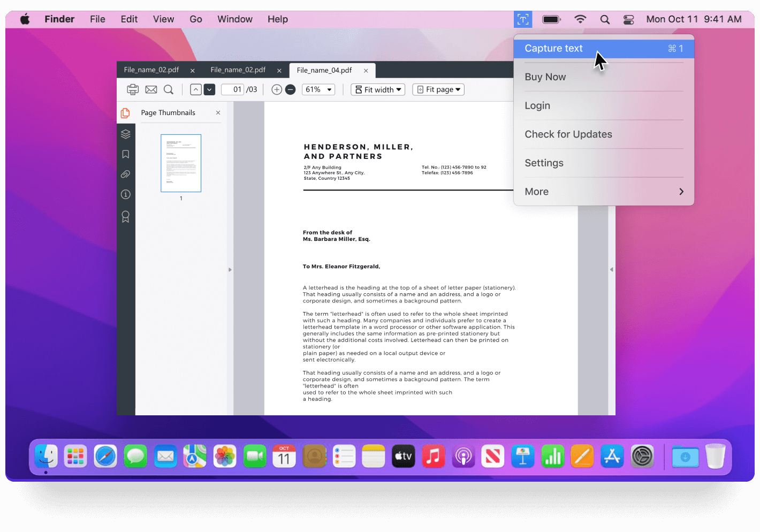This screenshot has height=532, width=760.
Task: View the Attachments paperclip icon
Action: 126,174
